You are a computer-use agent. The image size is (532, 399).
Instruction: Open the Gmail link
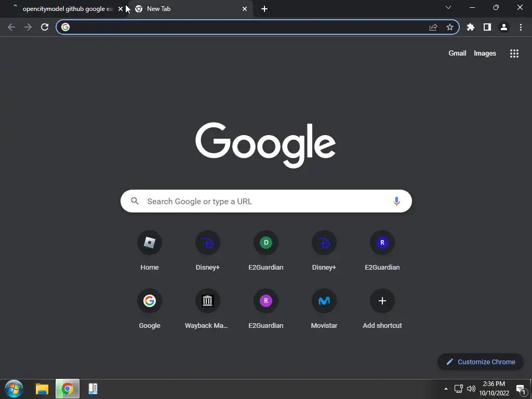click(457, 54)
